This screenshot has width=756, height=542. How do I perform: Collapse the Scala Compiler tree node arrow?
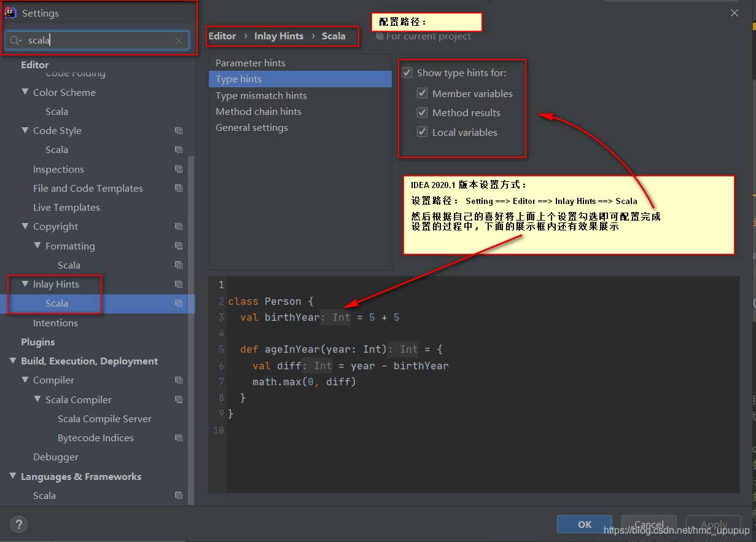click(37, 399)
